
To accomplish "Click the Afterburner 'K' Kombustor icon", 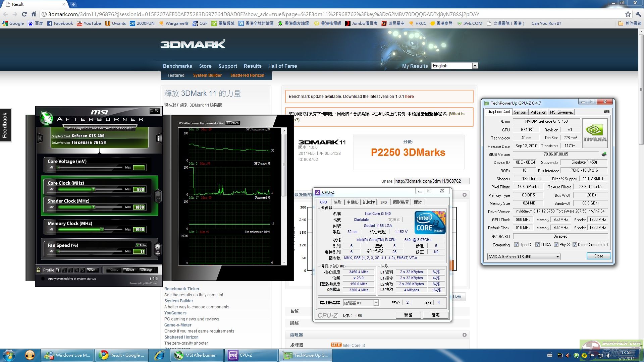I will (40, 138).
